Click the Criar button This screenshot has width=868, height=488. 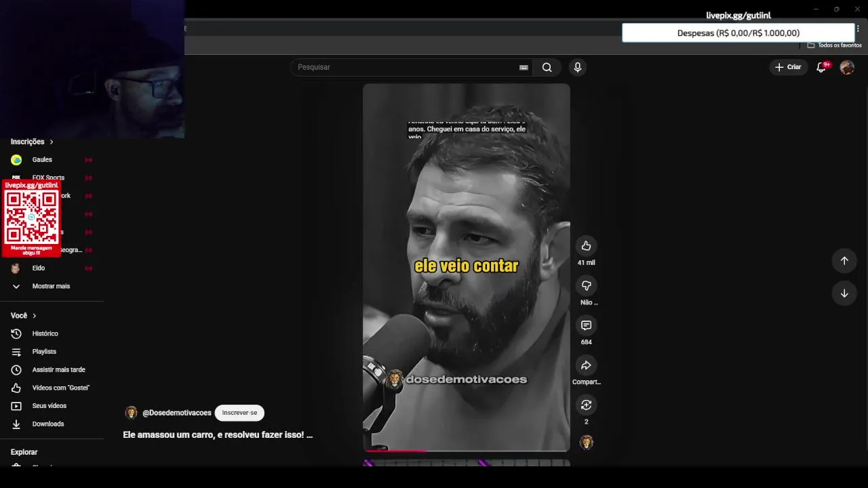pyautogui.click(x=789, y=67)
